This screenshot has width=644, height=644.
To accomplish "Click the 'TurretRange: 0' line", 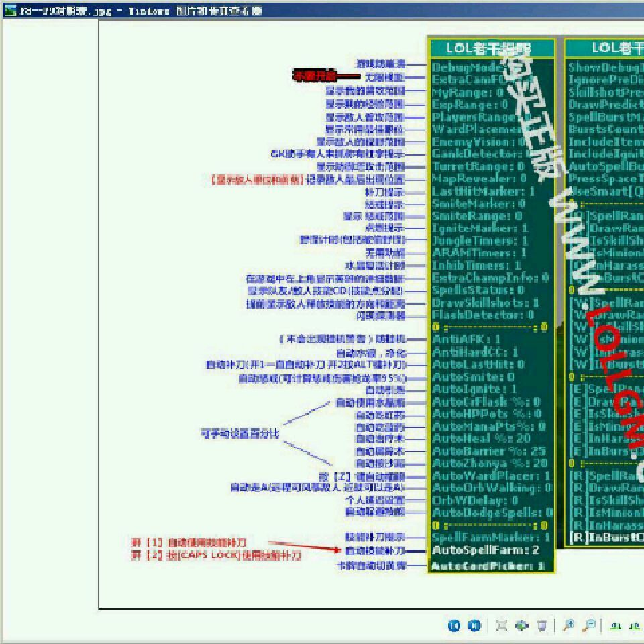I will (x=478, y=166).
